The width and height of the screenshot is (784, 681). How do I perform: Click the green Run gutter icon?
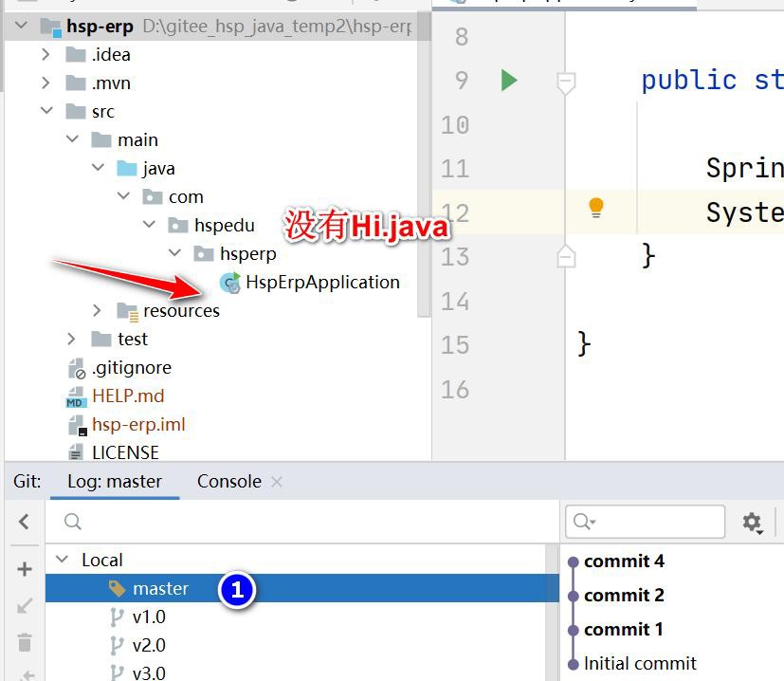coord(509,80)
